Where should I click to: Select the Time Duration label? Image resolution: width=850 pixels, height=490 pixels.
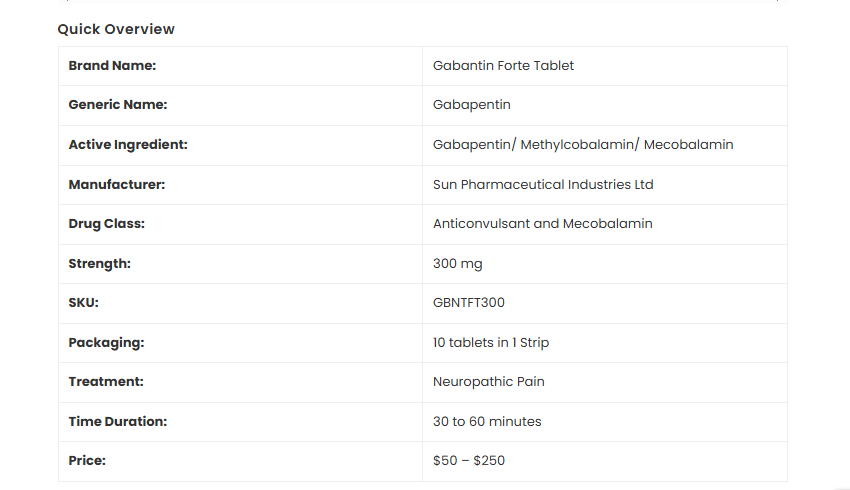click(117, 422)
